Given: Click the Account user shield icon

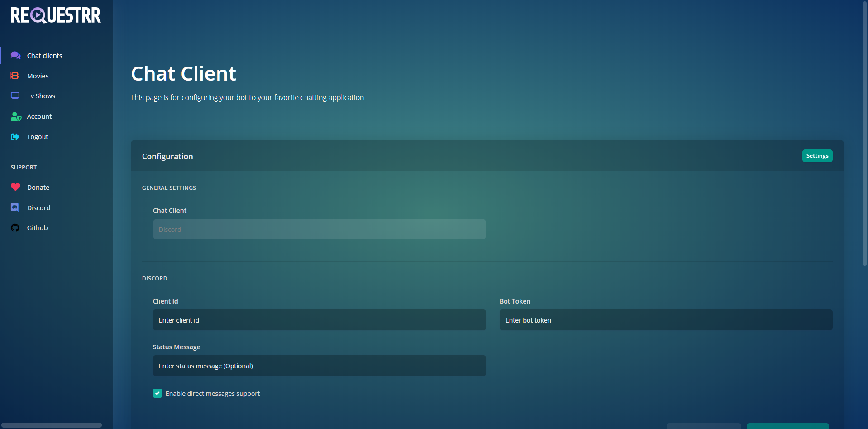Looking at the screenshot, I should pos(16,116).
